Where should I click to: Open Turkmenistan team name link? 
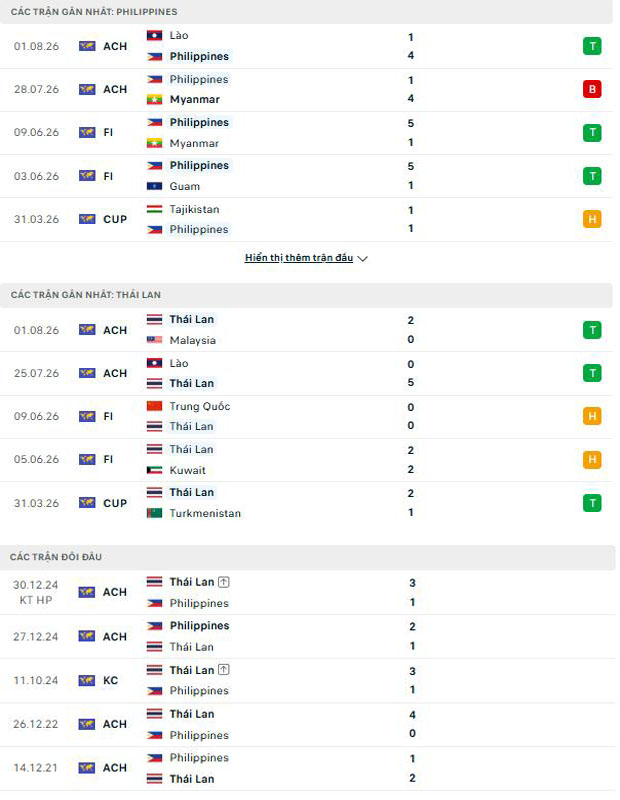pos(205,513)
